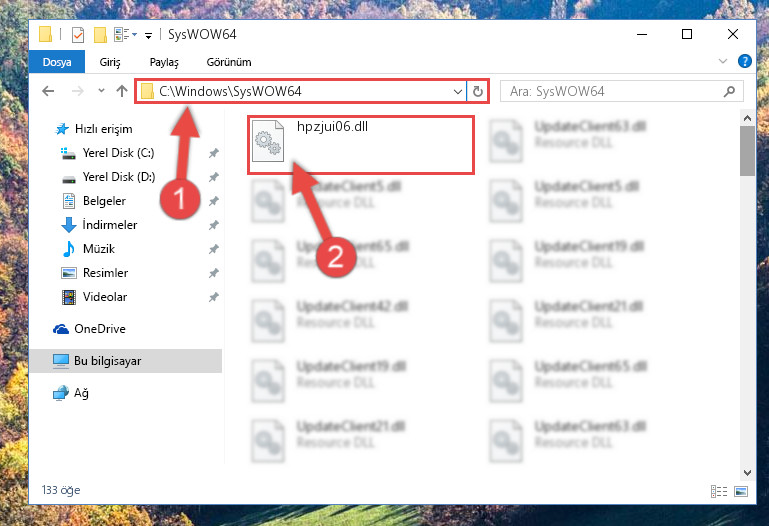Open the Görünüm tab
The image size is (769, 526).
[229, 62]
